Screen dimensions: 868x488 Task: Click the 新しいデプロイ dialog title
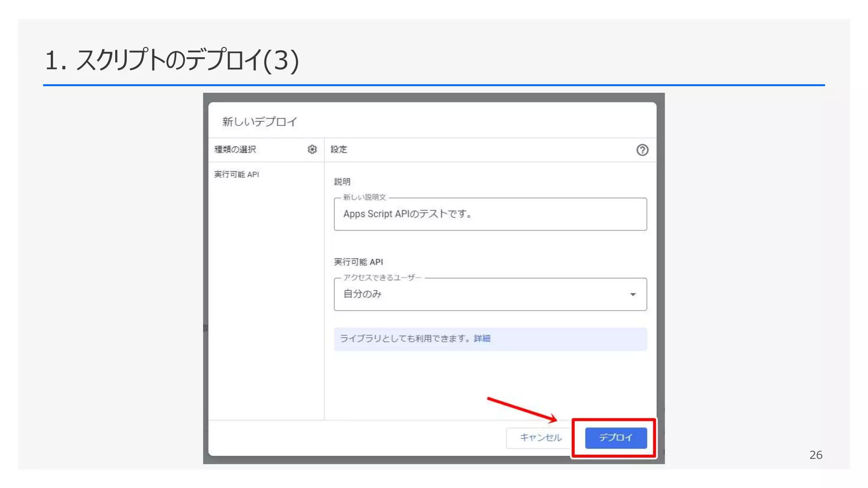(260, 122)
